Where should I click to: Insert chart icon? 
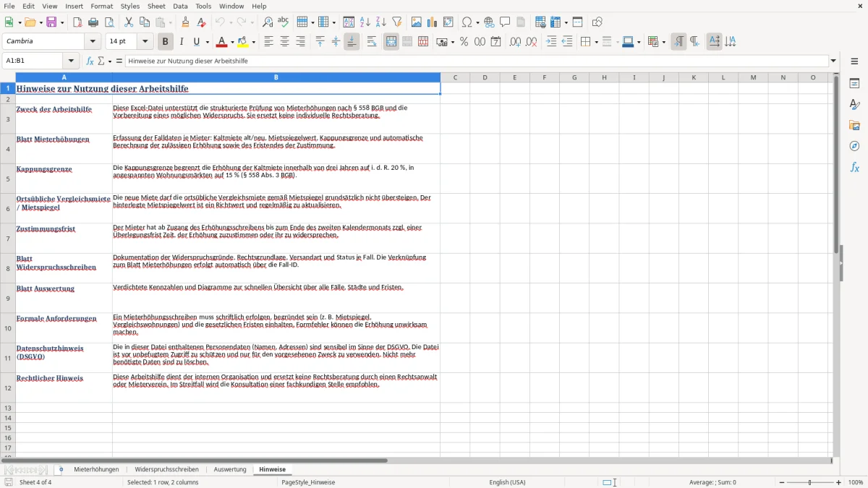click(433, 22)
